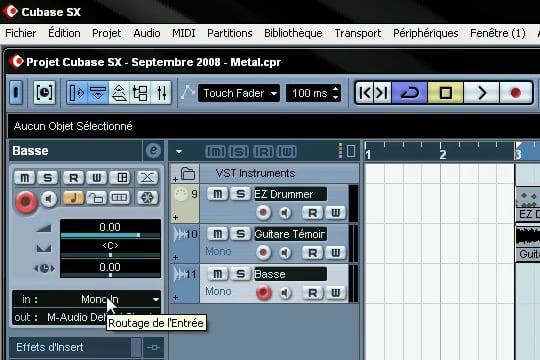
Task: Go to previous marker in transport
Action: [365, 93]
